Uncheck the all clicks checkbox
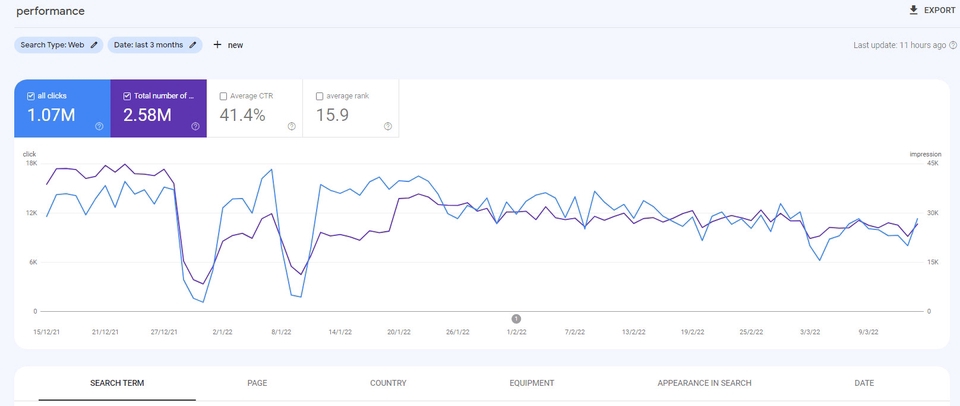960x406 pixels. click(x=31, y=96)
